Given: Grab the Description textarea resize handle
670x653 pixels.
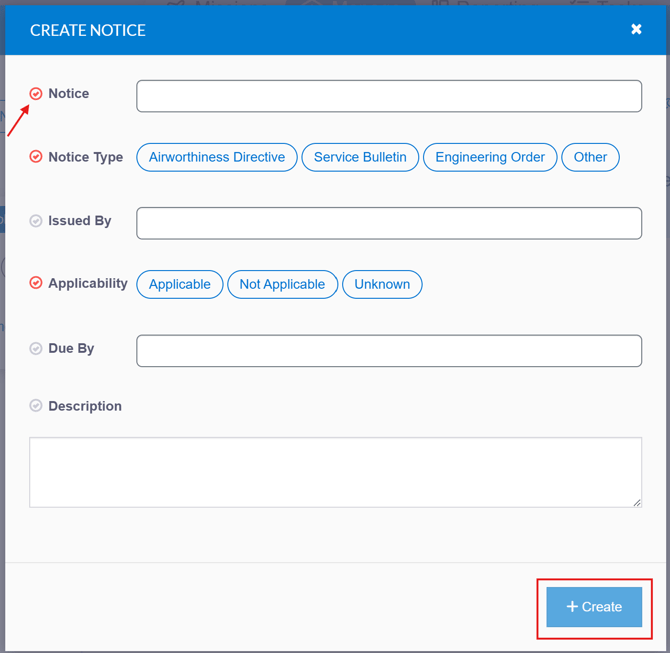Looking at the screenshot, I should point(637,503).
